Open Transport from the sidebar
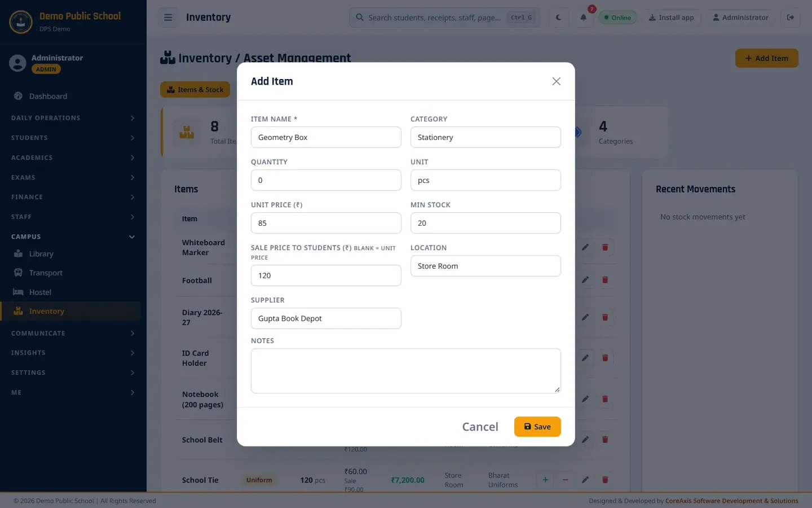This screenshot has width=812, height=508. point(70,273)
